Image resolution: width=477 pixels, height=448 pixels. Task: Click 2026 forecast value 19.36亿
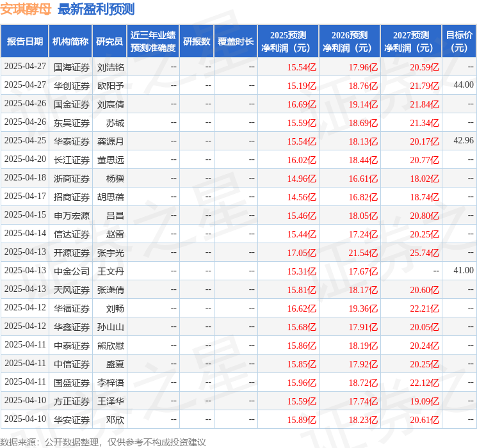coord(363,308)
